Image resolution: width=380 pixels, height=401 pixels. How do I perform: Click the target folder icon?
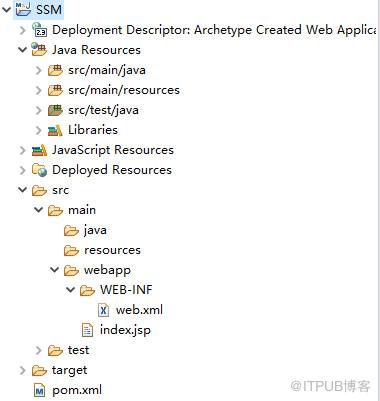coord(39,370)
